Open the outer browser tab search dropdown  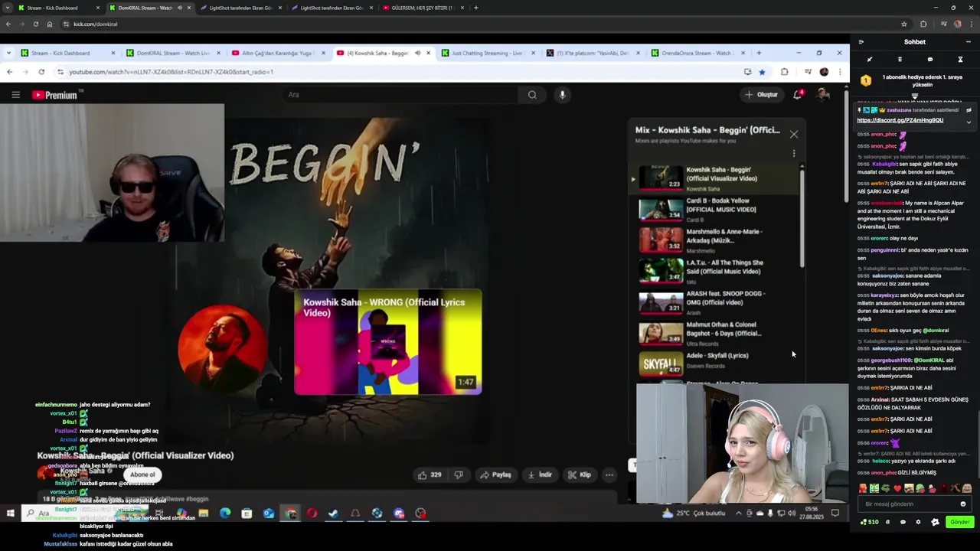[x=8, y=8]
